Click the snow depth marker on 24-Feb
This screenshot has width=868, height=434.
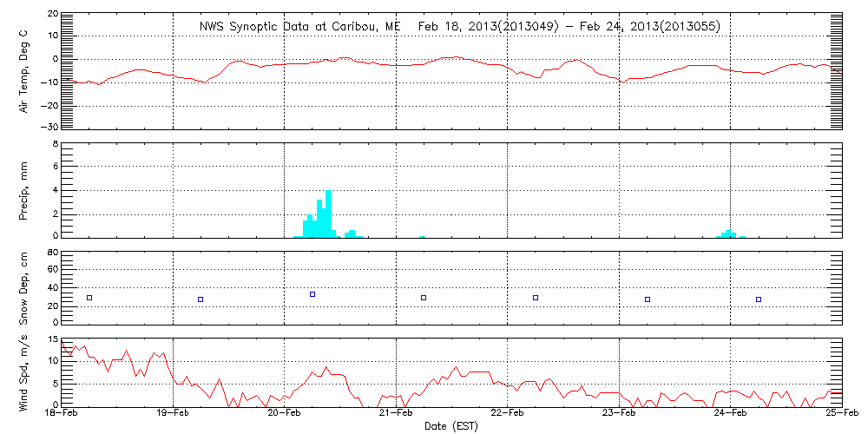click(759, 299)
